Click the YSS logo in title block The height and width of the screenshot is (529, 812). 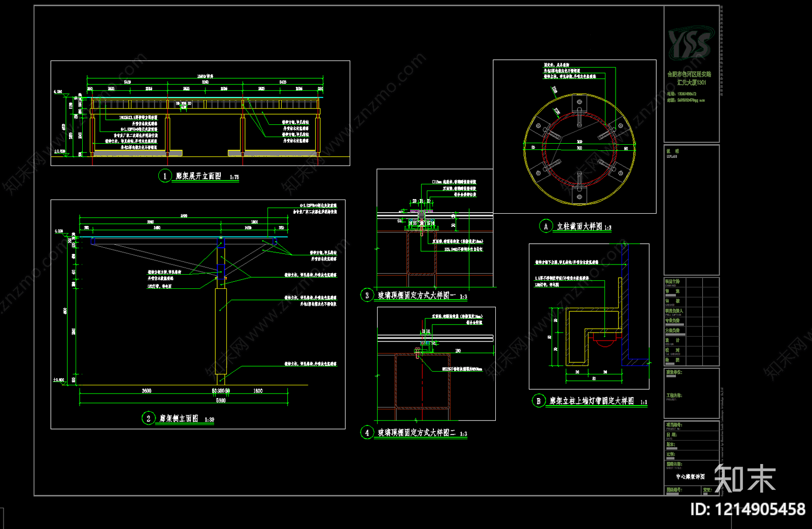click(x=690, y=44)
